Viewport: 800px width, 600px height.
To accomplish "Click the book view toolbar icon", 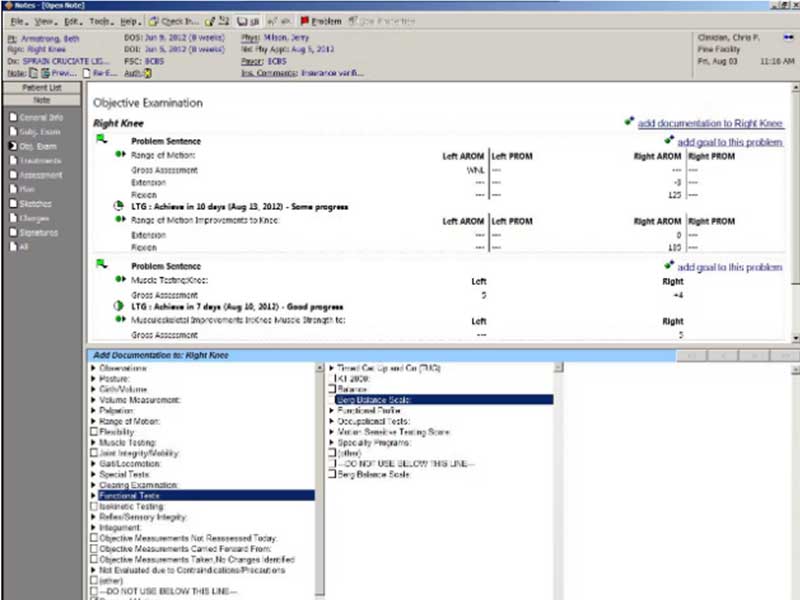I will tap(242, 21).
